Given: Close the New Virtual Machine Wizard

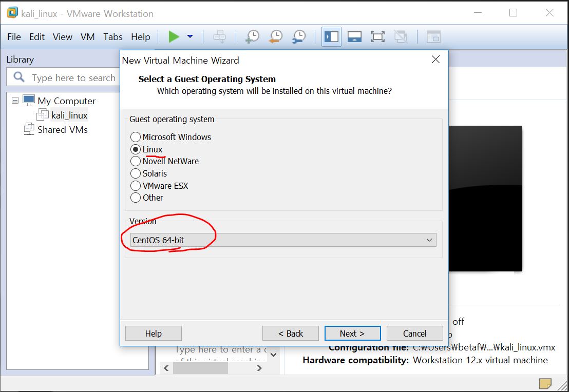Looking at the screenshot, I should coord(436,60).
